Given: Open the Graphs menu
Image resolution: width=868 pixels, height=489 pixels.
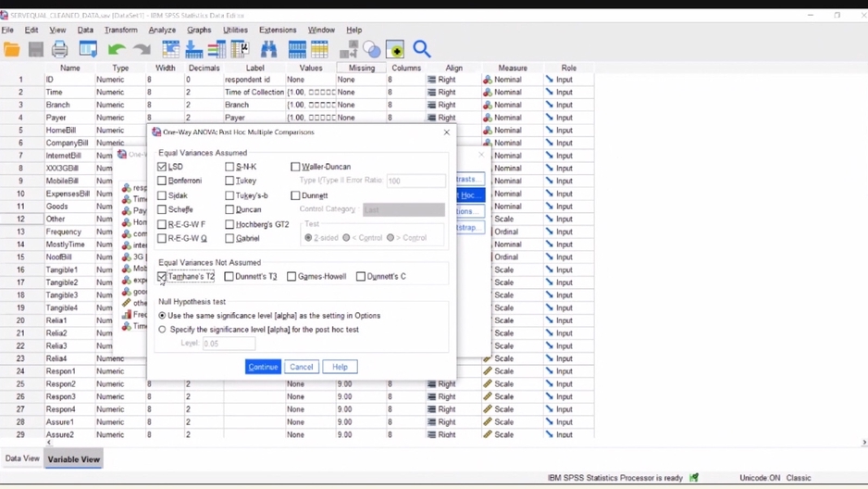Looking at the screenshot, I should (199, 30).
